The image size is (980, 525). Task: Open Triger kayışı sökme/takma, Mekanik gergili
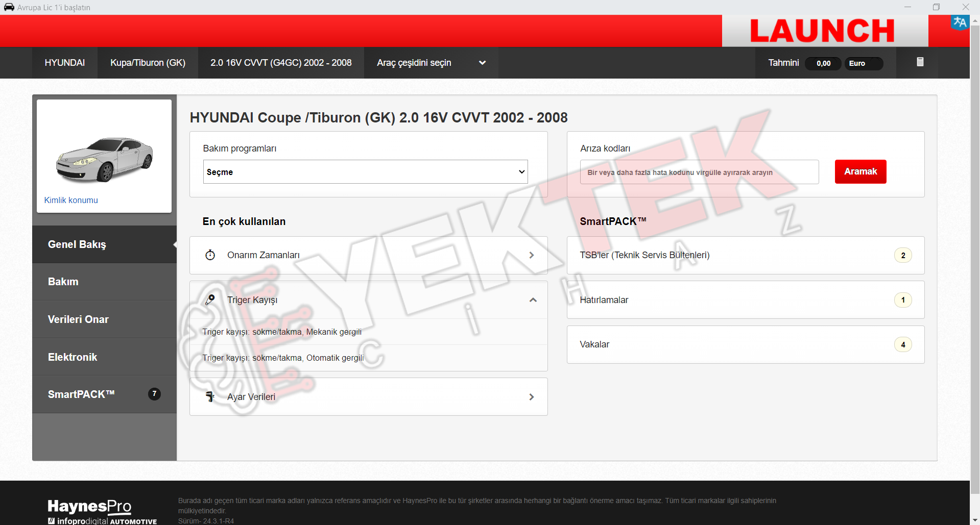pyautogui.click(x=369, y=332)
